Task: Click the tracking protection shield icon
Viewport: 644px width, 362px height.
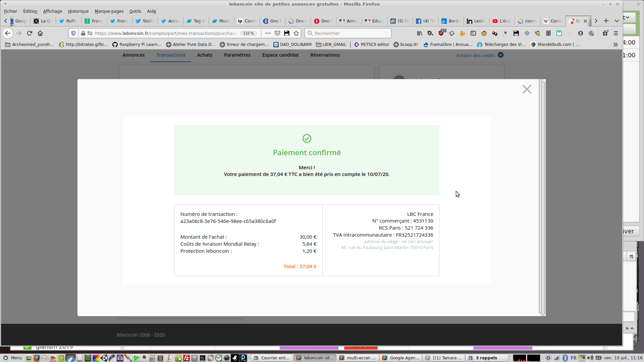Action: pos(73,33)
